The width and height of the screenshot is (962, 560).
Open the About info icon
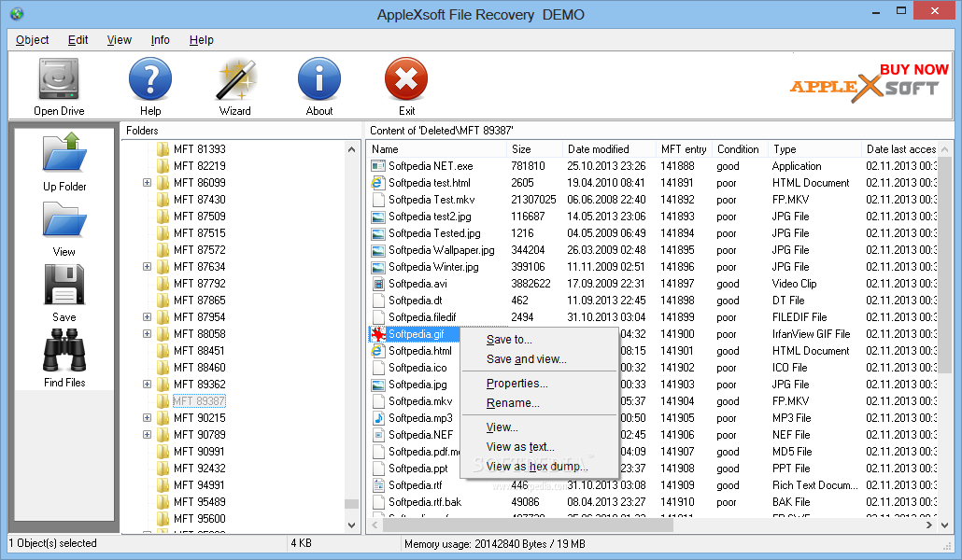pos(319,78)
